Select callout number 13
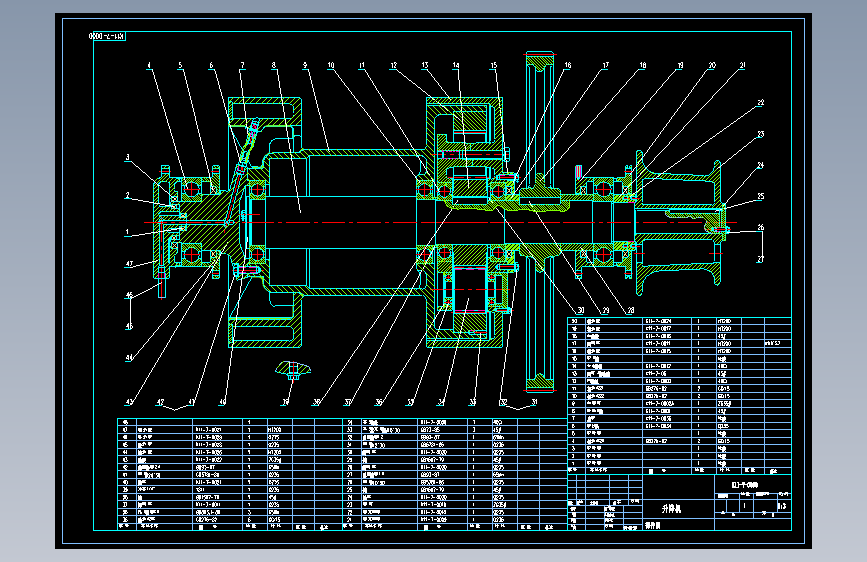The height and width of the screenshot is (562, 867). (425, 65)
